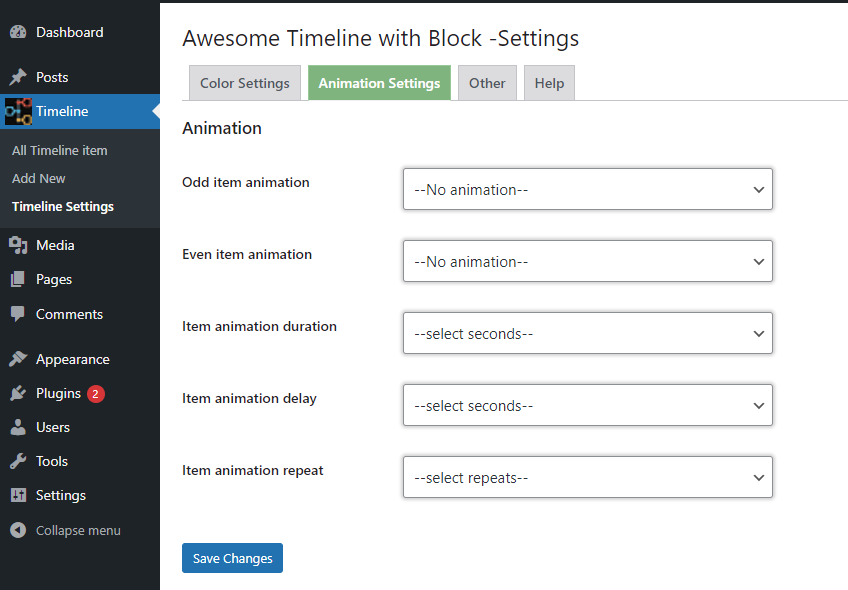Click the Awesome Timeline with Block -Settings title

coord(381,38)
